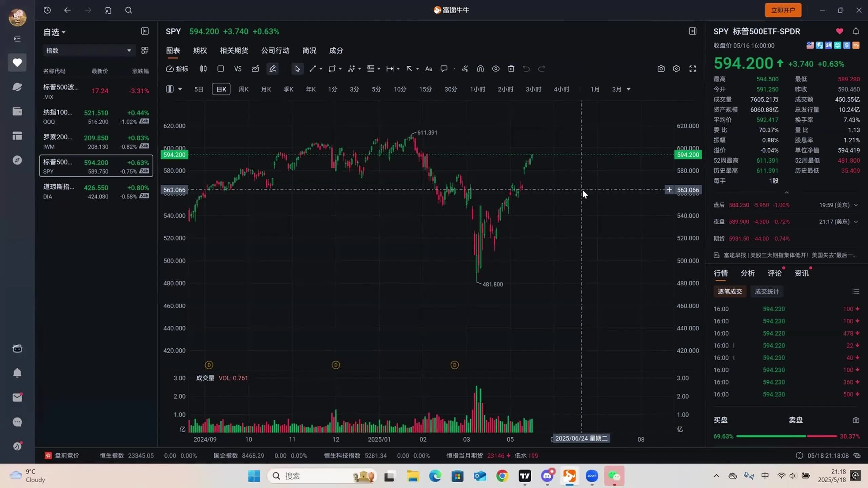868x488 pixels.
Task: Select the rectangle shape tool
Action: [x=332, y=69]
